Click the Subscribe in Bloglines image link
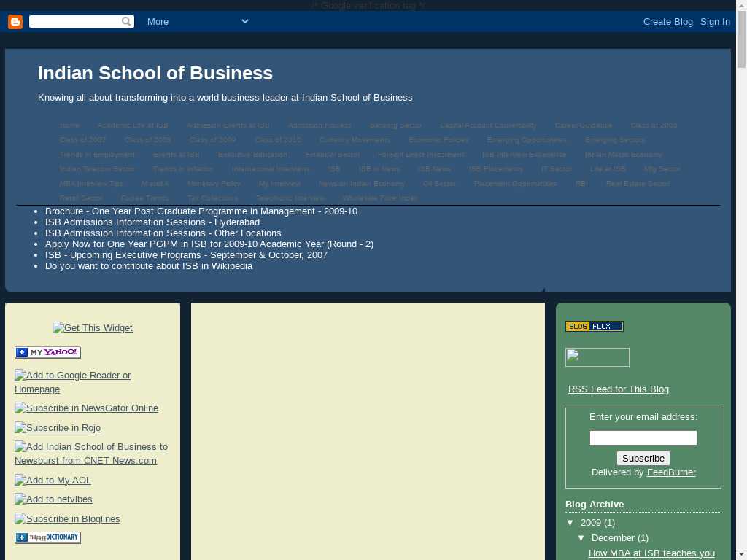Image resolution: width=747 pixels, height=560 pixels. tap(67, 519)
